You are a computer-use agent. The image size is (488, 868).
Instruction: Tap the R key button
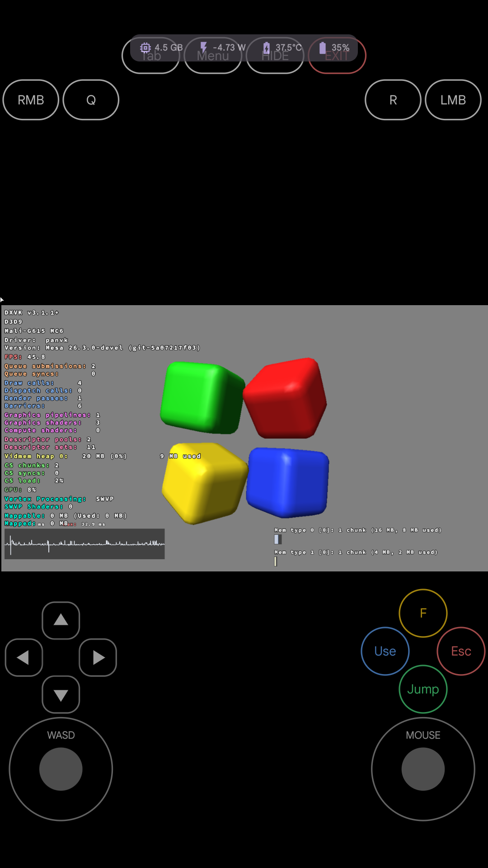[x=393, y=100]
